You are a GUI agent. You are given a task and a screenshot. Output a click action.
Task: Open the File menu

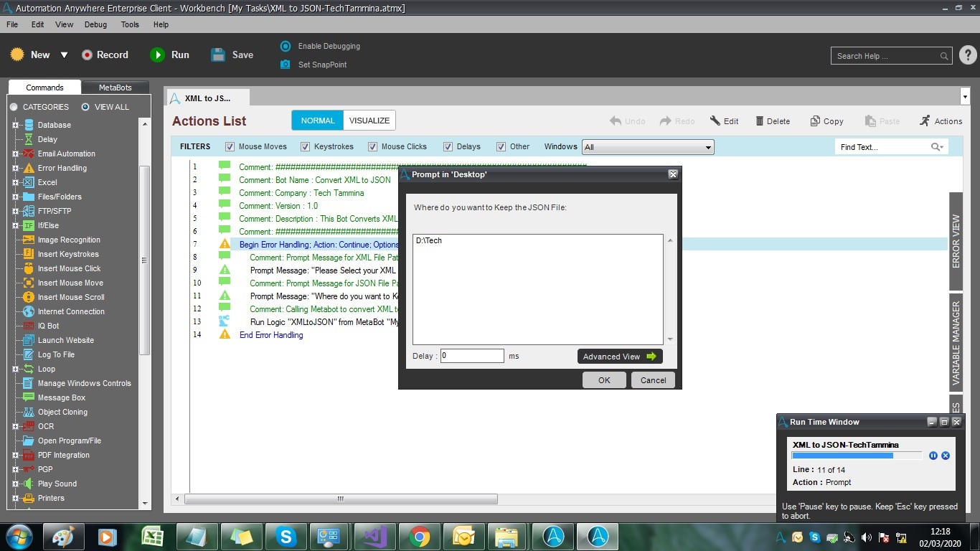point(12,24)
